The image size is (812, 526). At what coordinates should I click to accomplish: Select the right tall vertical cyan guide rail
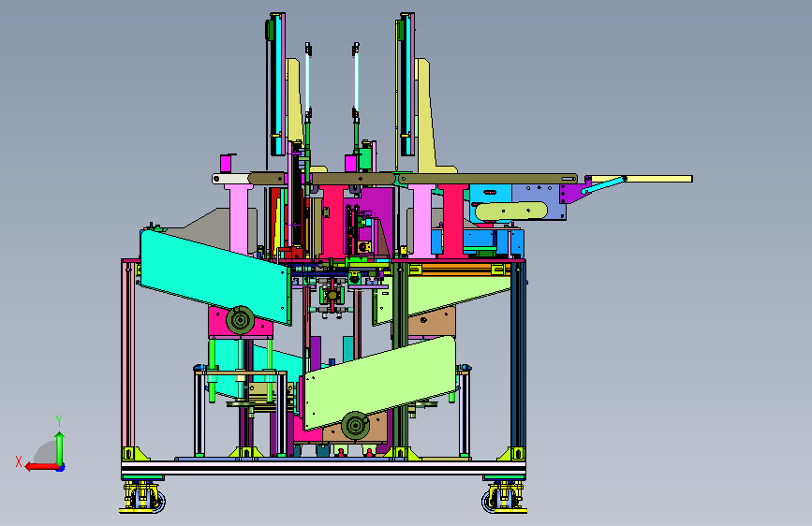click(x=406, y=84)
